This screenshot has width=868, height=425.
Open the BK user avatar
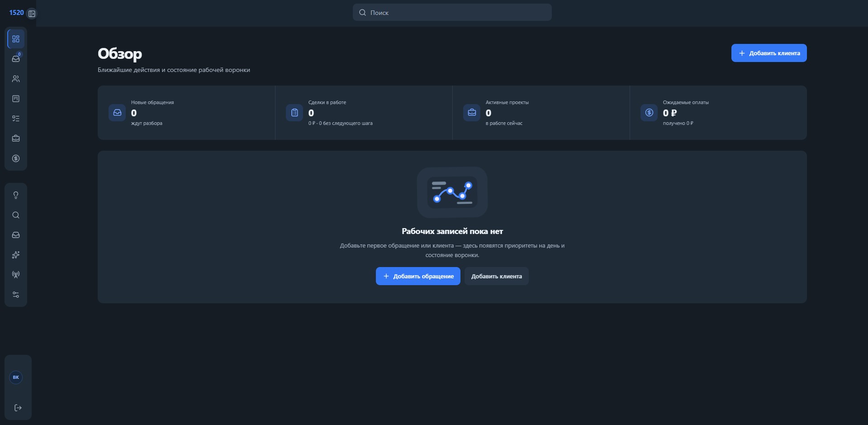click(x=16, y=377)
